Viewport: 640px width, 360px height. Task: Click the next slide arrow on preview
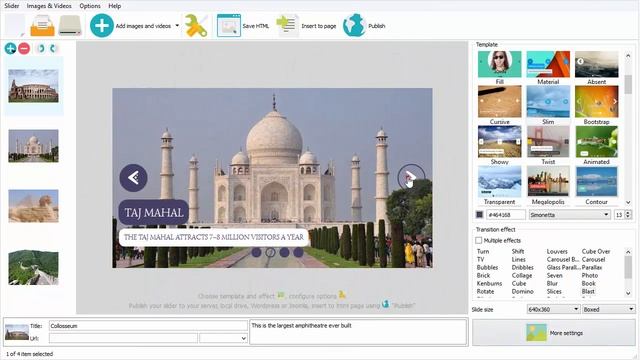pyautogui.click(x=411, y=178)
